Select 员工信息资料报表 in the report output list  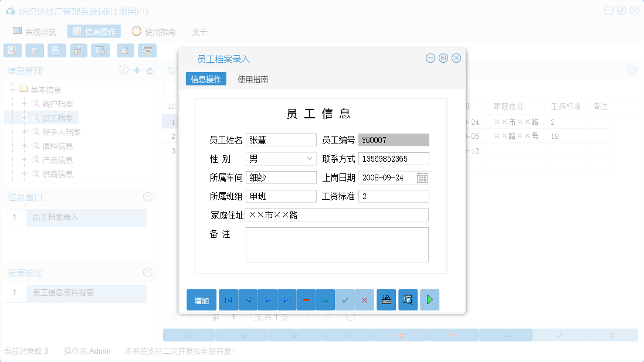(63, 293)
